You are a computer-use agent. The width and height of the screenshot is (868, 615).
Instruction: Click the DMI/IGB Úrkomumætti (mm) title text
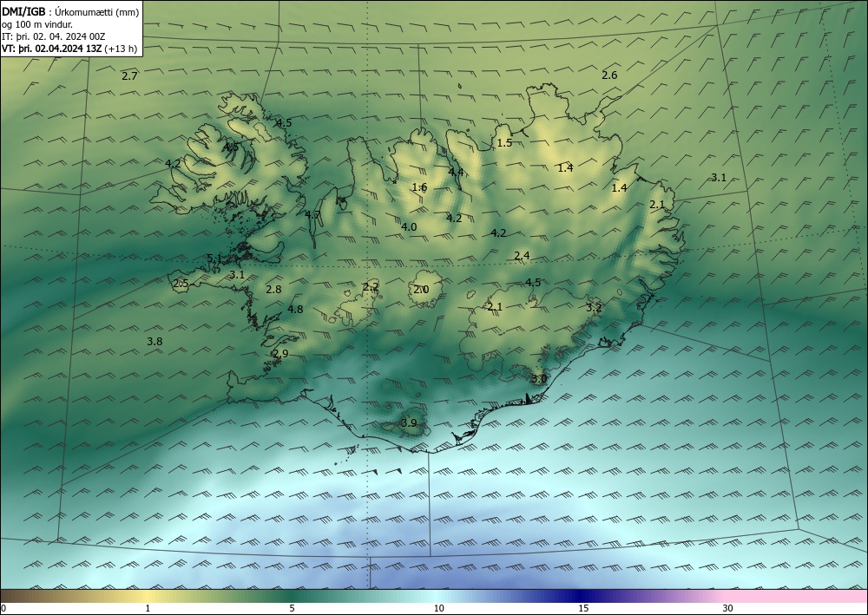point(70,12)
